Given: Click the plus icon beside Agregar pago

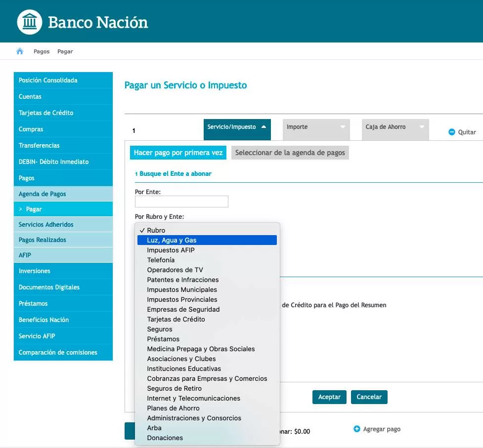Looking at the screenshot, I should click(x=357, y=429).
